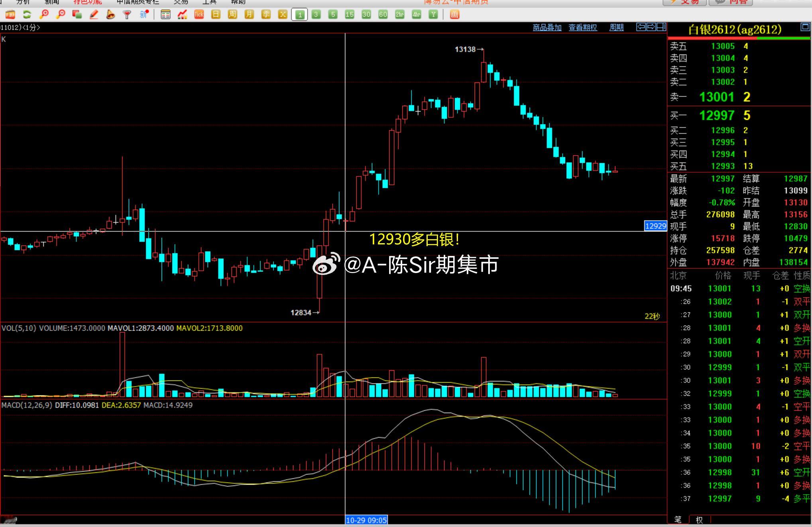This screenshot has height=527, width=812.
Task: Select the 15-minute period button
Action: point(349,15)
